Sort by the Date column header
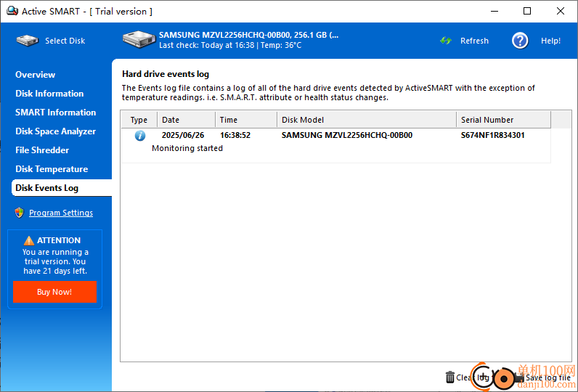Image resolution: width=578 pixels, height=392 pixels. coord(187,120)
